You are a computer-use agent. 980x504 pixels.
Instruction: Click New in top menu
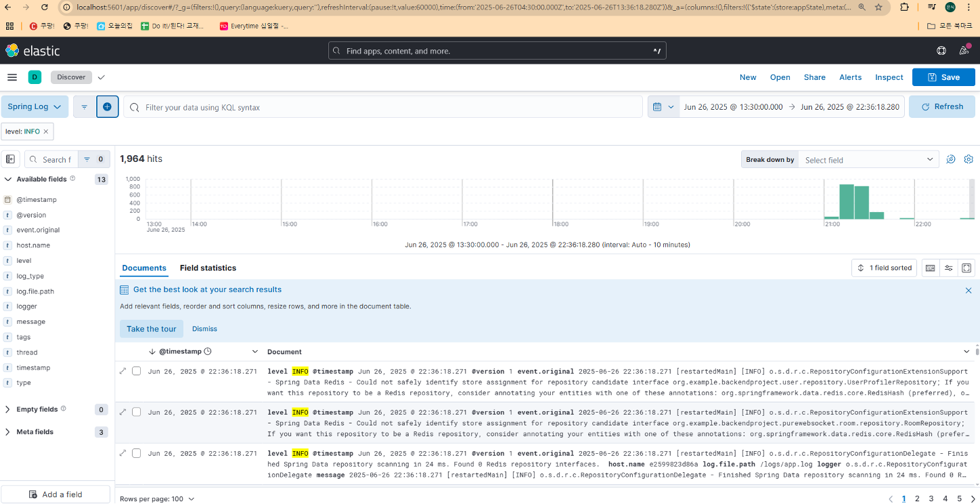click(748, 77)
